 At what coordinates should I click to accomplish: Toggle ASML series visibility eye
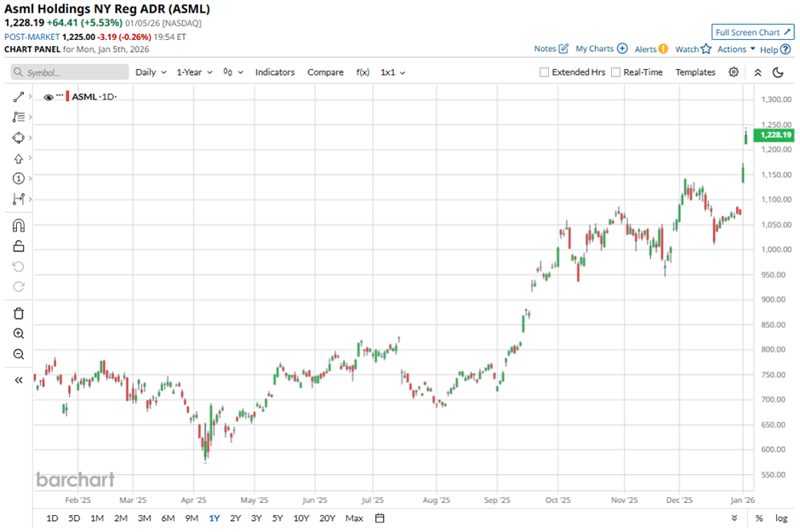49,97
